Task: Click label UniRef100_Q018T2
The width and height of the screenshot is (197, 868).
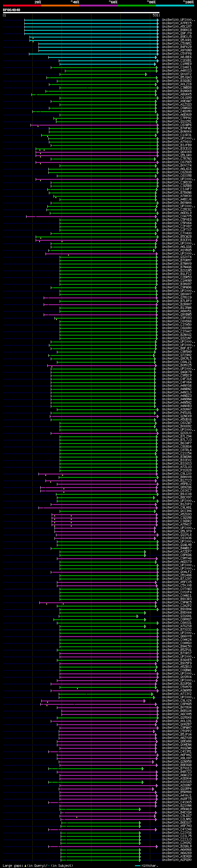Action: click(x=177, y=74)
